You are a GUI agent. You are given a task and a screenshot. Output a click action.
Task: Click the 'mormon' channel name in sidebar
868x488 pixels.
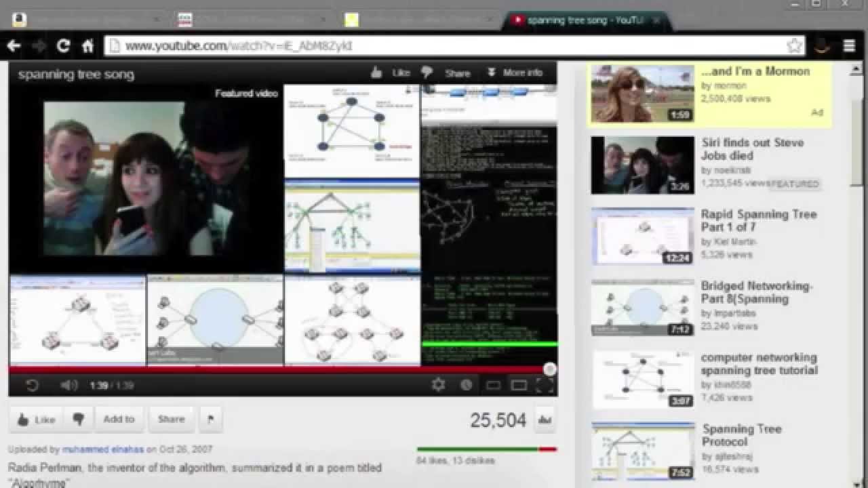point(730,86)
